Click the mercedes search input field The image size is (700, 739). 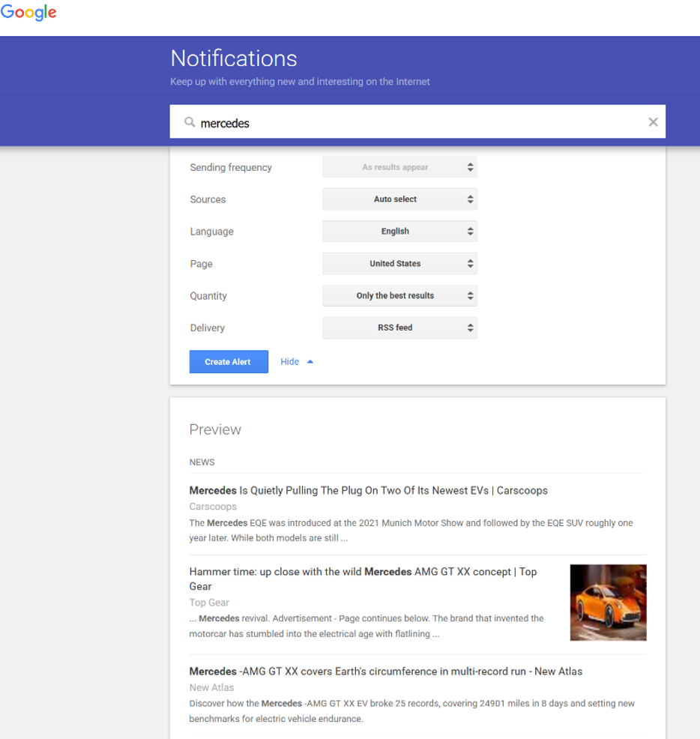417,122
